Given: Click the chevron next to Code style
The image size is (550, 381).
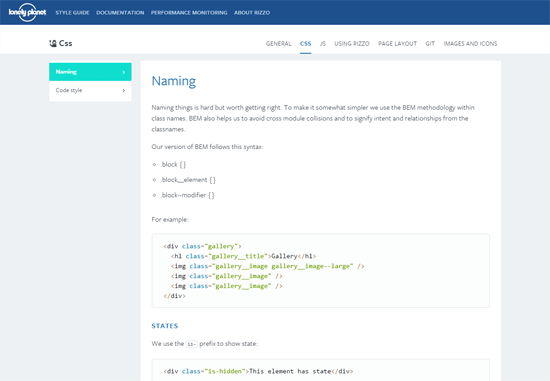Looking at the screenshot, I should pos(123,91).
